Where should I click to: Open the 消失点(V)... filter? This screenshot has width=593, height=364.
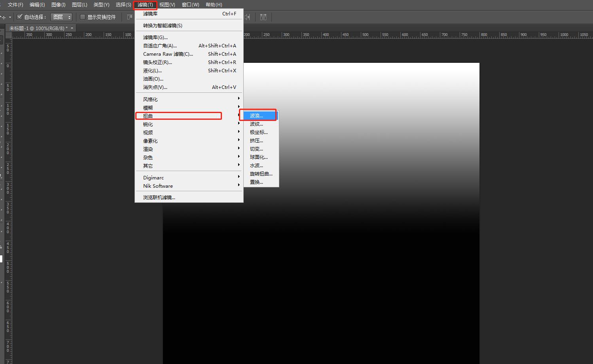click(189, 87)
